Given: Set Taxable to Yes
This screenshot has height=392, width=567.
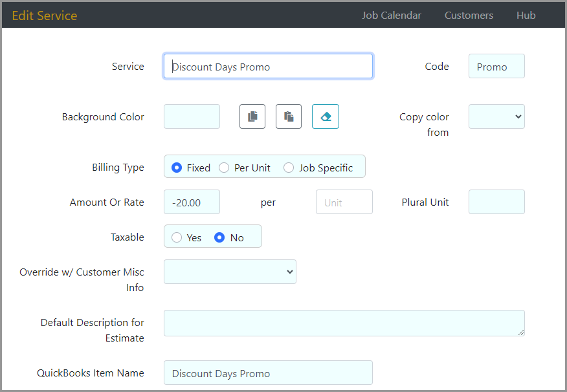Looking at the screenshot, I should [x=177, y=237].
